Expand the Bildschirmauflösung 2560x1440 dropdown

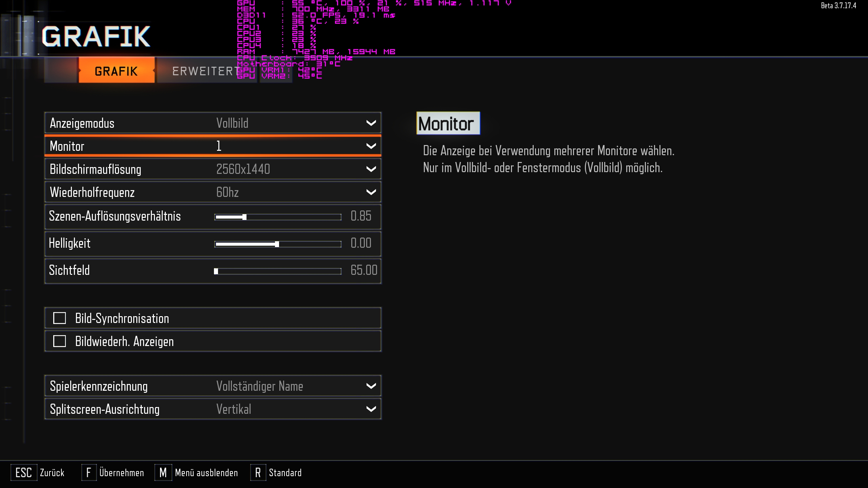pyautogui.click(x=243, y=169)
